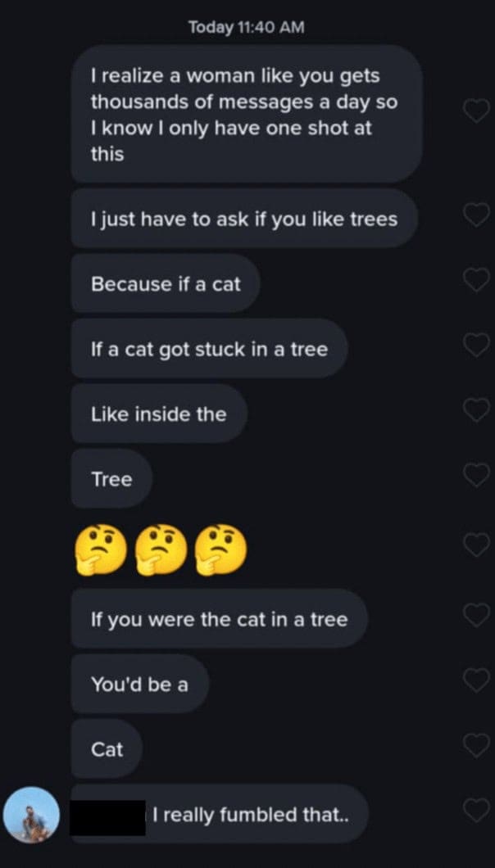Screen dimensions: 495x868
Task: Heart the single-word "Tree" message
Action: (476, 474)
